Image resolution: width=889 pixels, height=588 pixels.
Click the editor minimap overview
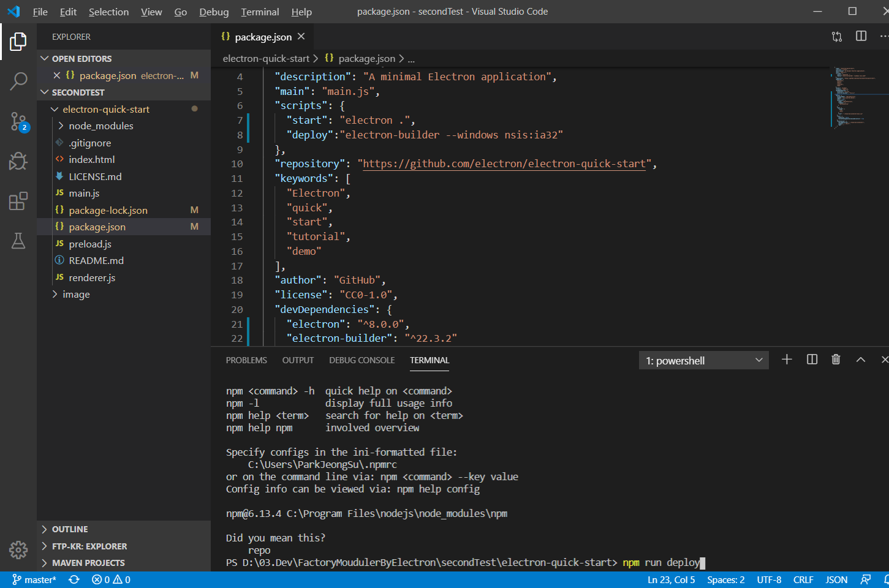coord(859,98)
